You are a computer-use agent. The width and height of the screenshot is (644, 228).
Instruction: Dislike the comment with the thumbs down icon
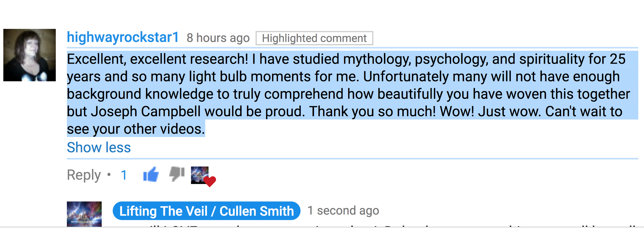[177, 174]
